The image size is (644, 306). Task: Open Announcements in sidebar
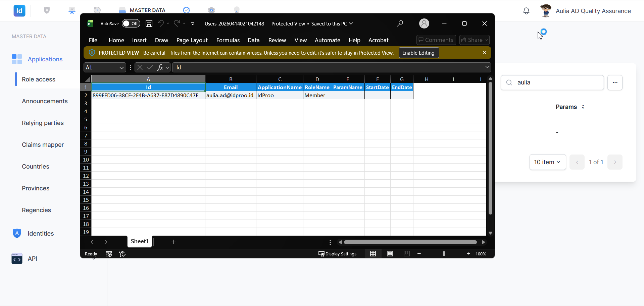tap(45, 101)
